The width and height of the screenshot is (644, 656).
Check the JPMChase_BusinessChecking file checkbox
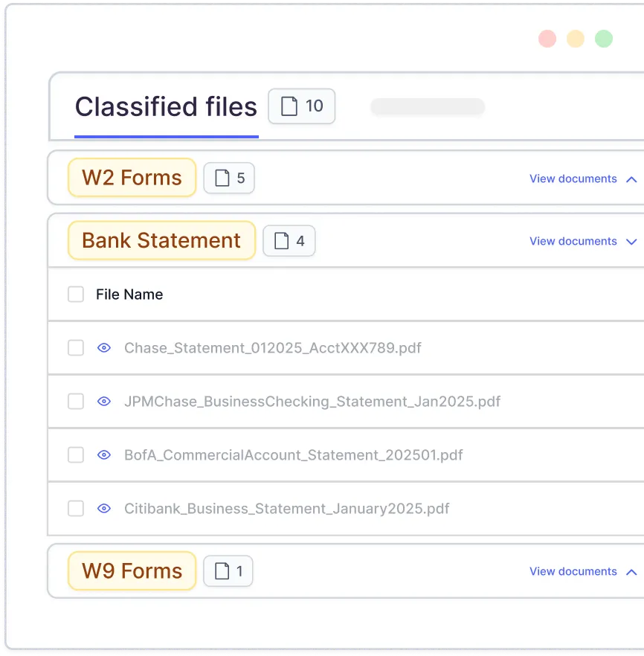[x=76, y=401]
